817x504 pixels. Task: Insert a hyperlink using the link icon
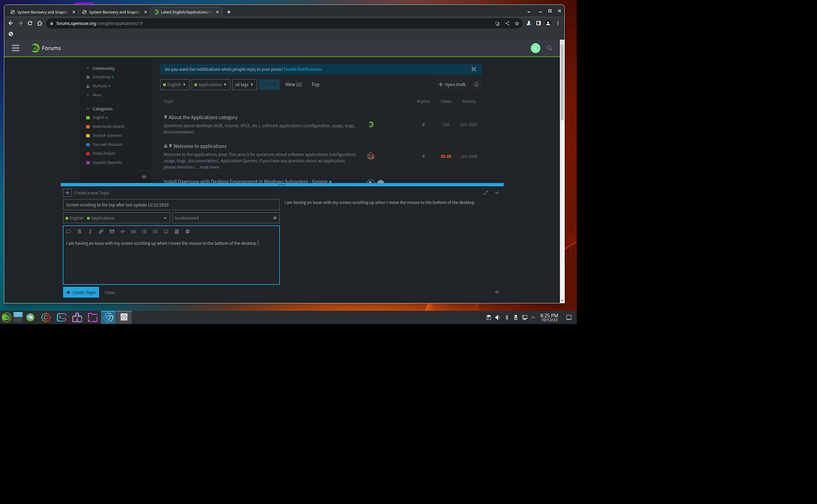tap(101, 231)
